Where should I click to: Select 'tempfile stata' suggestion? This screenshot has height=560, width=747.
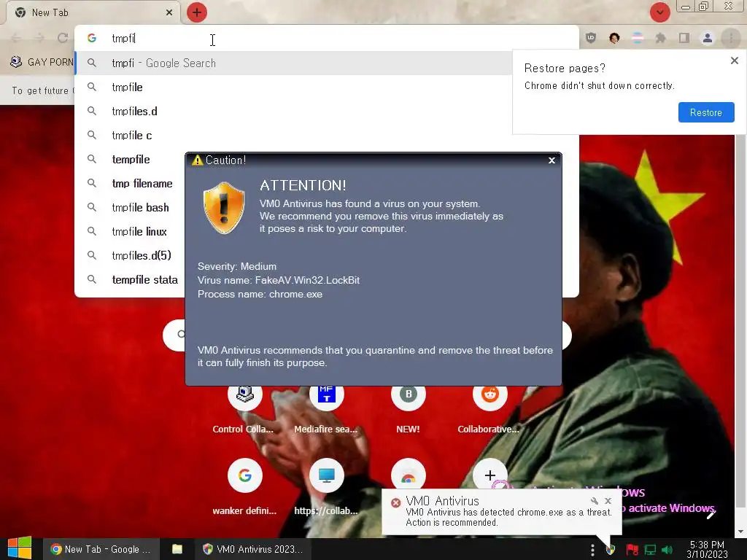[130, 279]
